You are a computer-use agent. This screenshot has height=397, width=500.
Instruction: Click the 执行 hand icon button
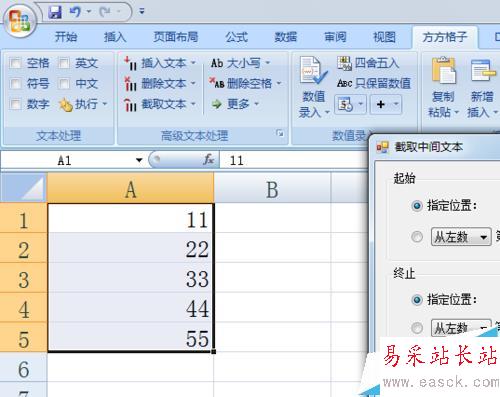point(65,104)
